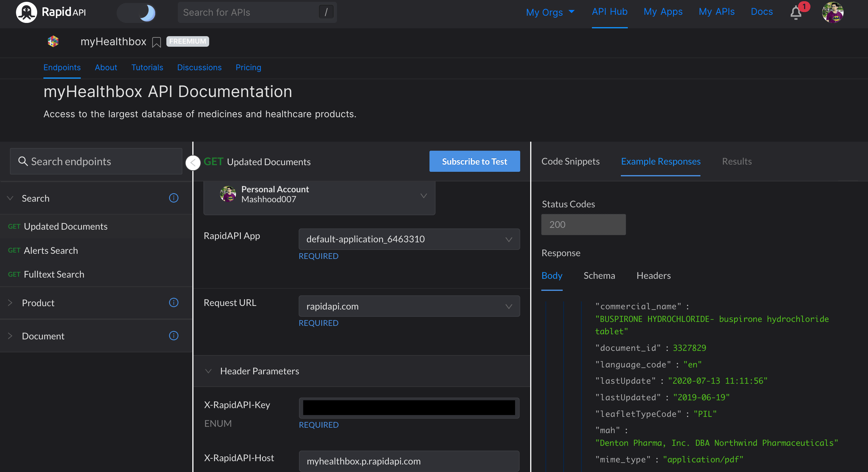Click the mime_type value "application/pdf"
Screen dimensions: 868x472
tap(703, 460)
